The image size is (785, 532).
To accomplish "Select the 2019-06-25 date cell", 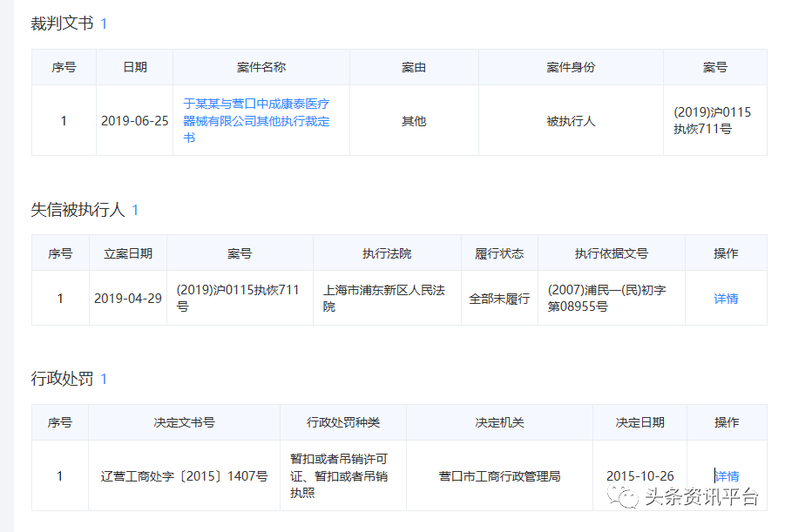I will 135,121.
